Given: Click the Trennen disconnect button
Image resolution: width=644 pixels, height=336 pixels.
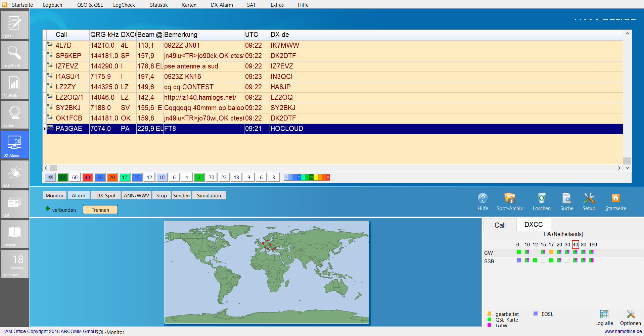Looking at the screenshot, I should pos(100,210).
